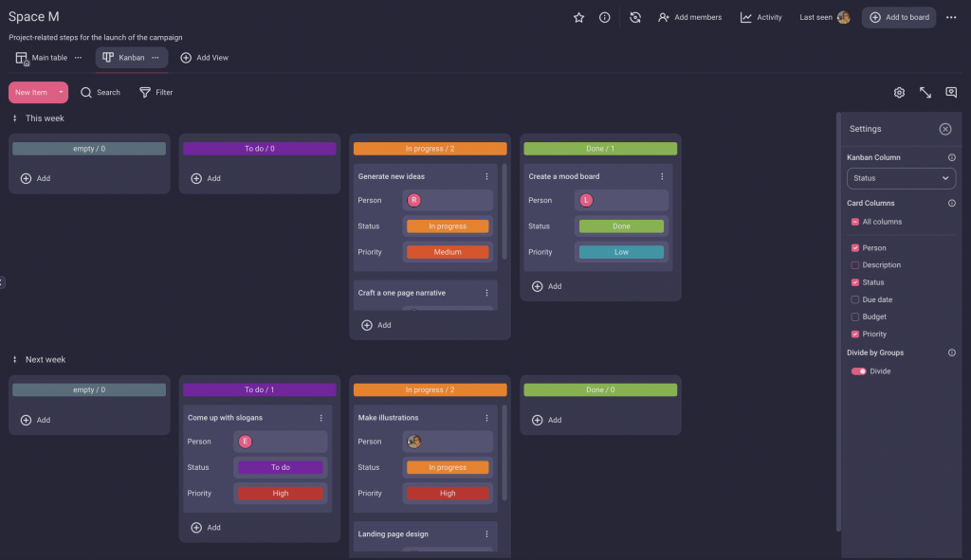Open options menu on Come up with slogans card

coord(321,418)
